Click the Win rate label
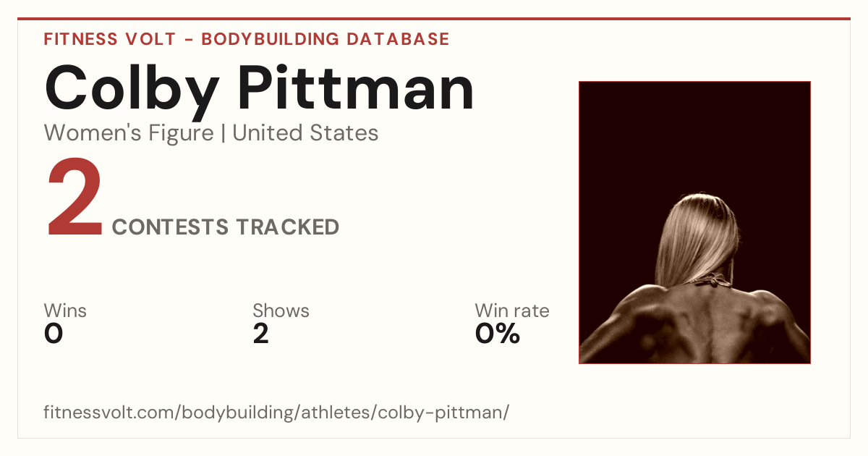This screenshot has height=456, width=868. [x=512, y=311]
